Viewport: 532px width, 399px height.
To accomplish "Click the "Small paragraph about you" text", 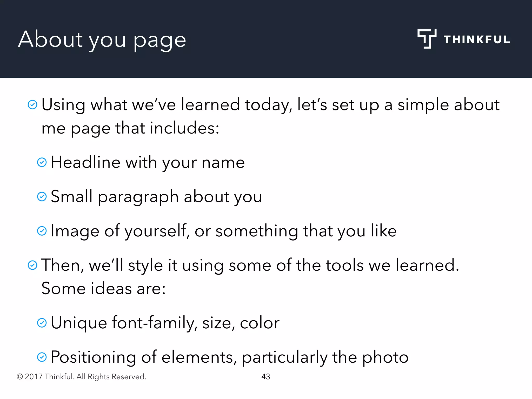I will [x=156, y=197].
